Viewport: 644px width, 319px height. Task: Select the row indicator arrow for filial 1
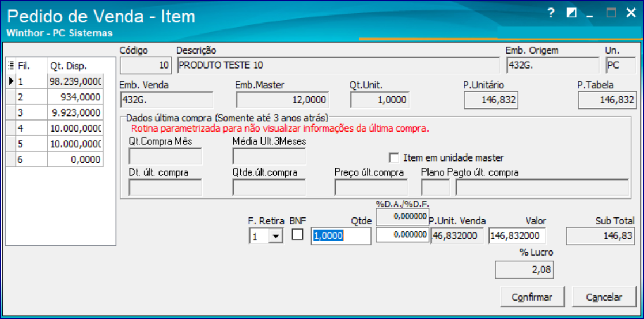11,81
